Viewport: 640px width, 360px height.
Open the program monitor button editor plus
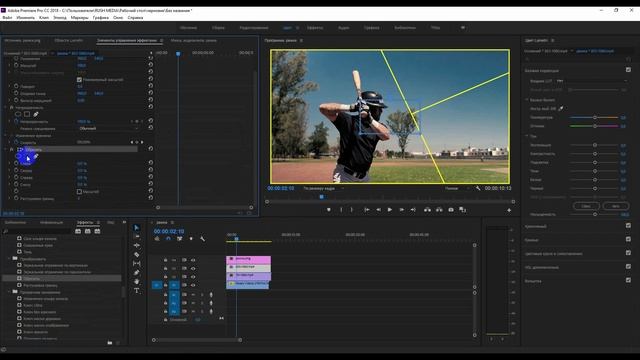pyautogui.click(x=509, y=210)
